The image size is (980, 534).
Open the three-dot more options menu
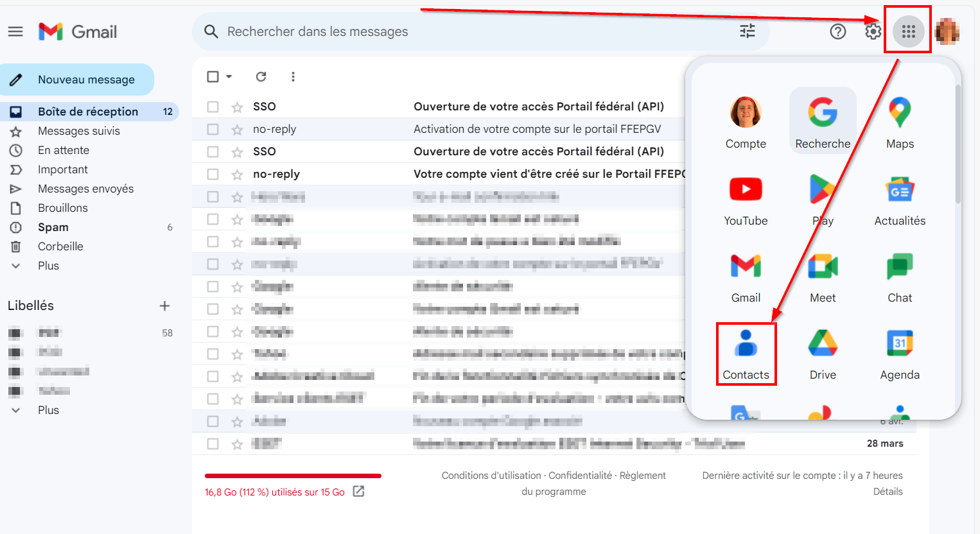[x=293, y=76]
